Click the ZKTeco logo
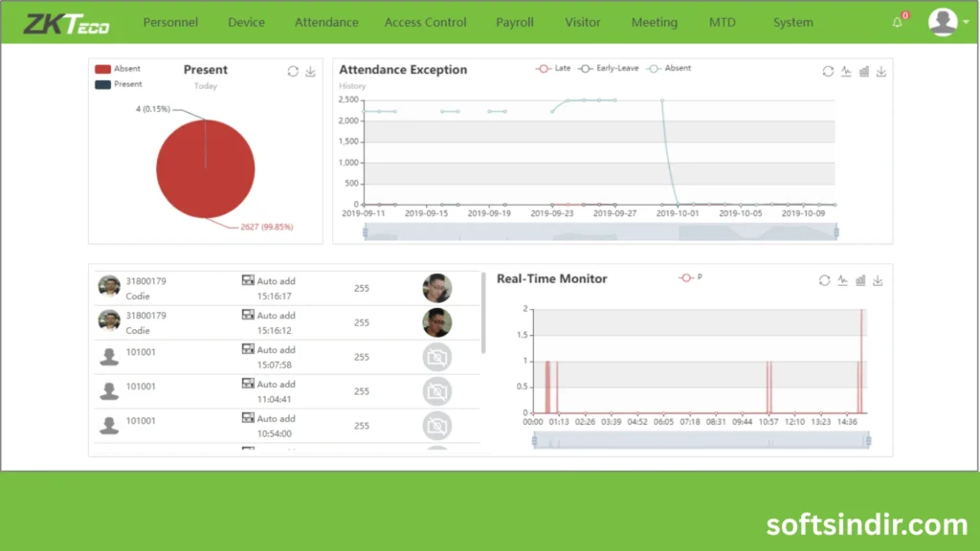980x551 pixels. click(65, 23)
